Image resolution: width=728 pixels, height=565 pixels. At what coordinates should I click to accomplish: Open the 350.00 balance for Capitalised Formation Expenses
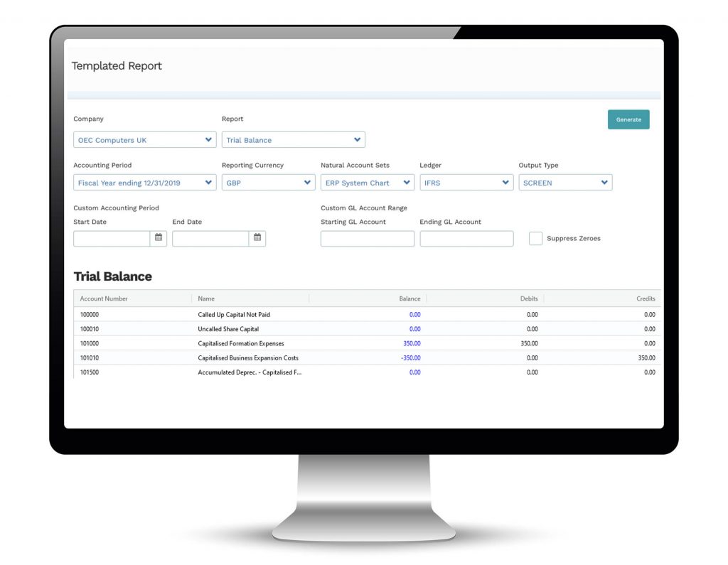click(411, 343)
